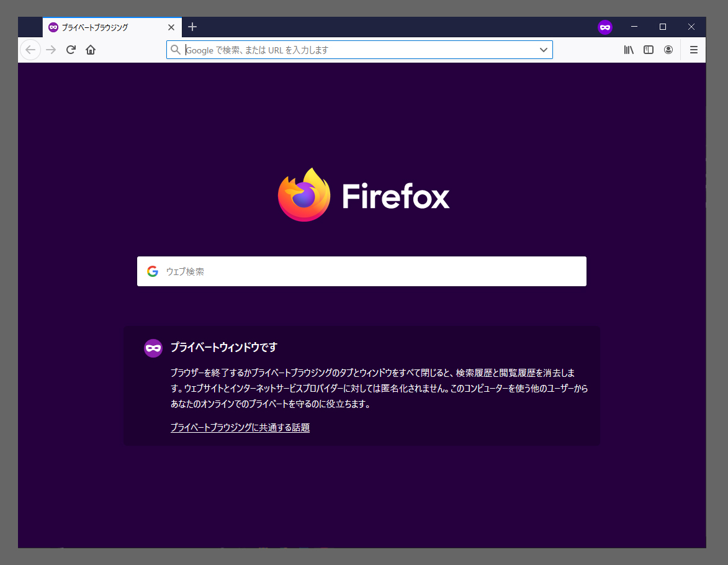Minimize the Firefox window
Screen dimensions: 728x565
[634, 27]
